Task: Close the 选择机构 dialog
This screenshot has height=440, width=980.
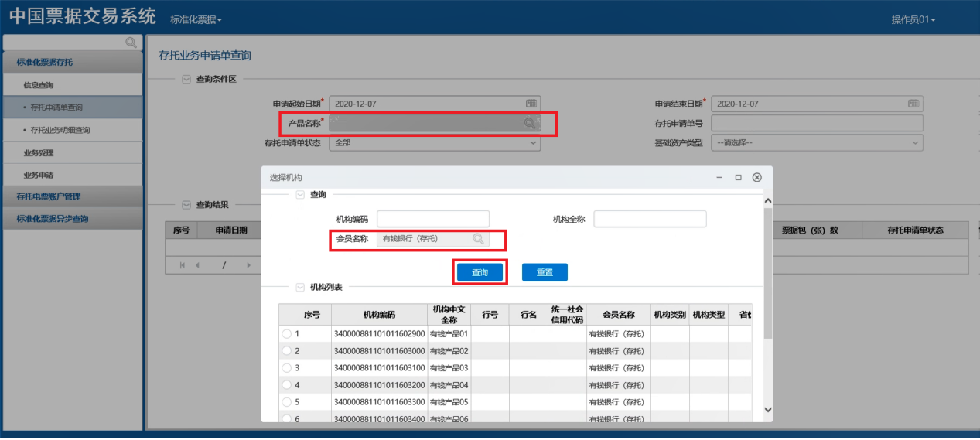Action: 757,178
